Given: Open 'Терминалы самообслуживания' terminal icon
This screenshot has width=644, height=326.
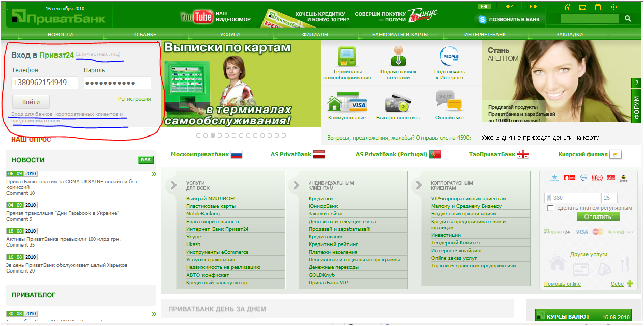Looking at the screenshot, I should (347, 56).
